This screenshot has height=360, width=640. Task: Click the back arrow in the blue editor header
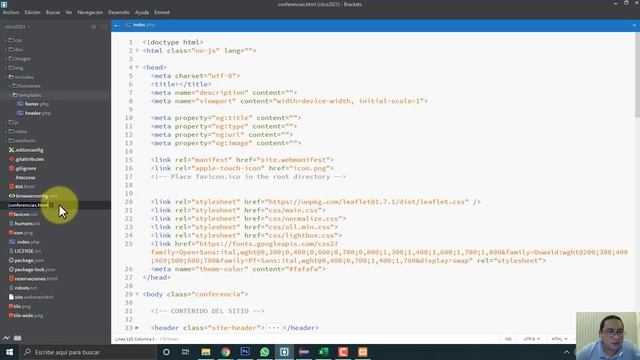click(117, 25)
